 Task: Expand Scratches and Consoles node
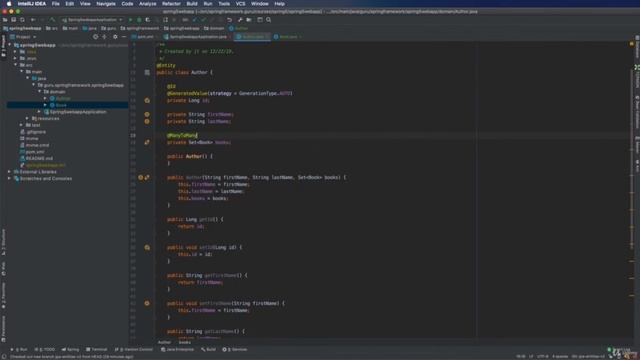point(10,178)
